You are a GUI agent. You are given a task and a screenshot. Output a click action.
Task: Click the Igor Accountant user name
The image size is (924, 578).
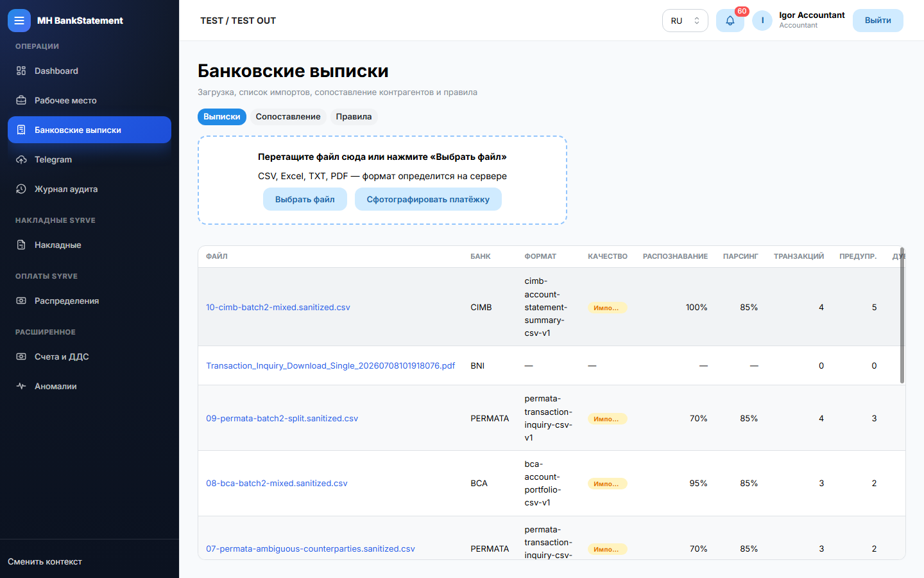(812, 15)
